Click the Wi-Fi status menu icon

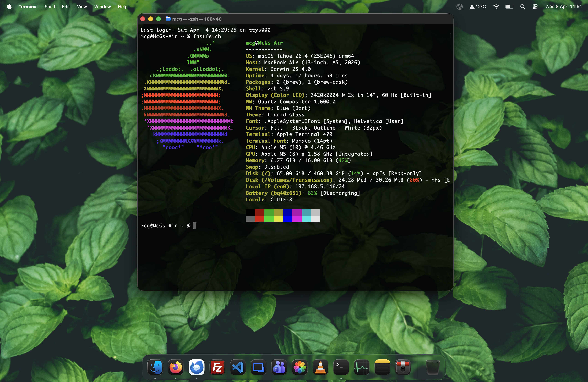(496, 7)
